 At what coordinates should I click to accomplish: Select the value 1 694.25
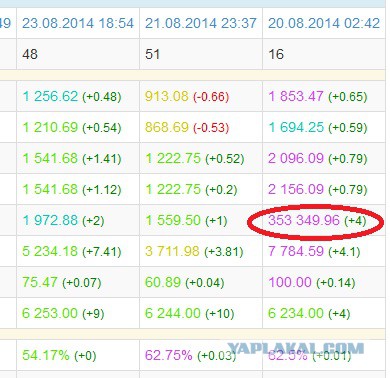296,127
